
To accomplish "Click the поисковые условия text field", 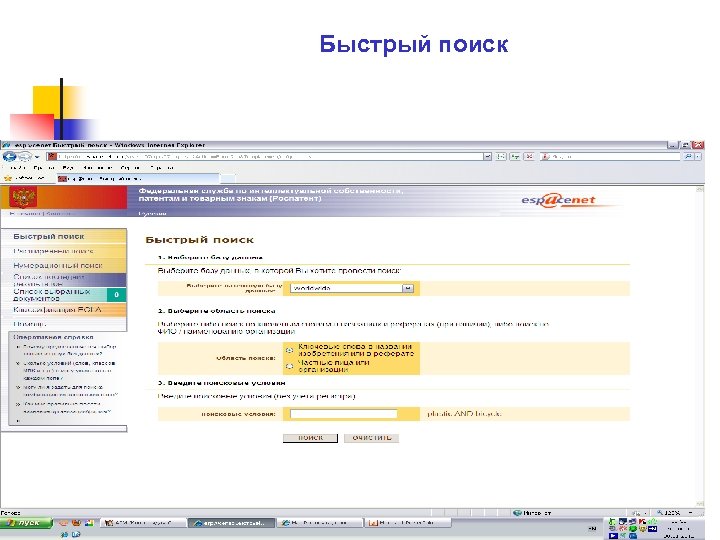I will point(343,414).
